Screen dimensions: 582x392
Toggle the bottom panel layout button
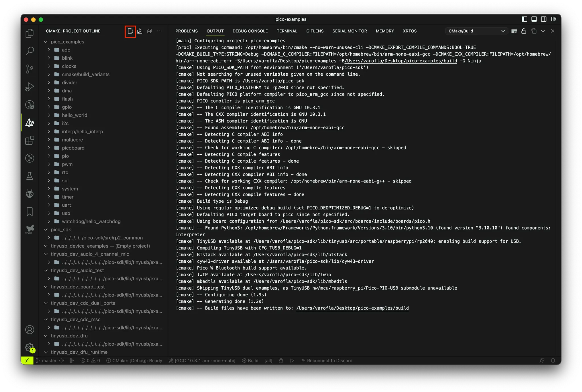534,19
